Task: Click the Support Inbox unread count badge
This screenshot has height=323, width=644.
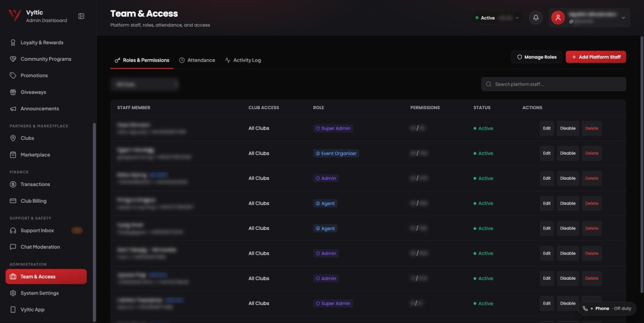Action: [77, 230]
